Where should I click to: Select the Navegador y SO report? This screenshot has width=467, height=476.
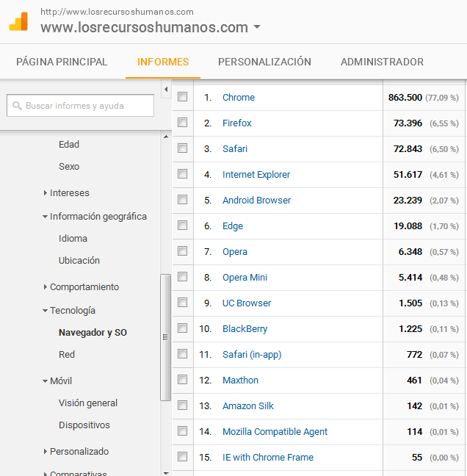93,333
